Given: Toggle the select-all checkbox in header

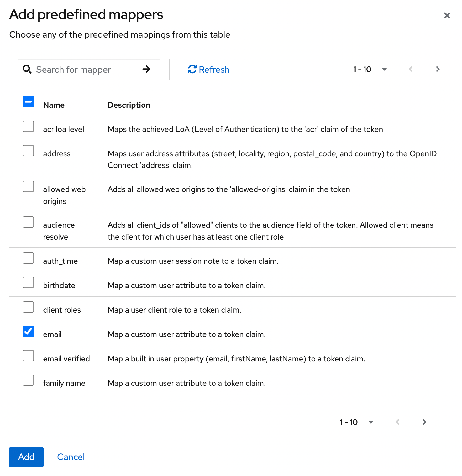Looking at the screenshot, I should (x=28, y=102).
